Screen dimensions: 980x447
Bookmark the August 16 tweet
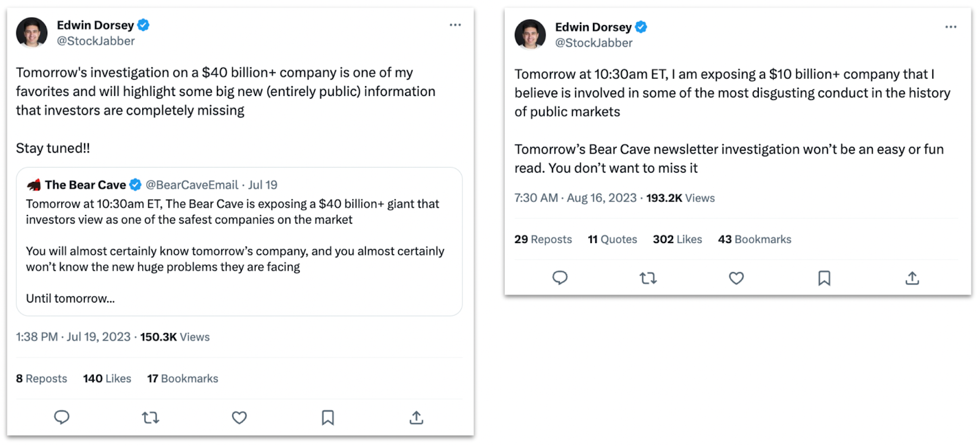pos(824,278)
